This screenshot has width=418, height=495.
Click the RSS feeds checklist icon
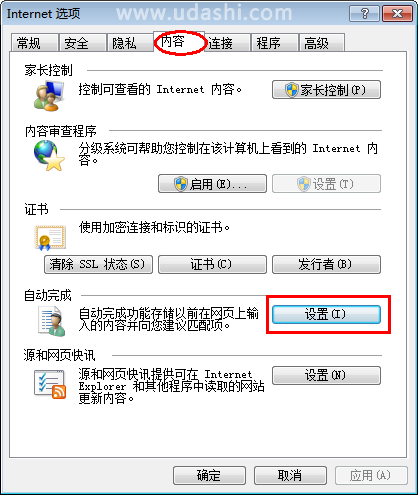(x=50, y=384)
